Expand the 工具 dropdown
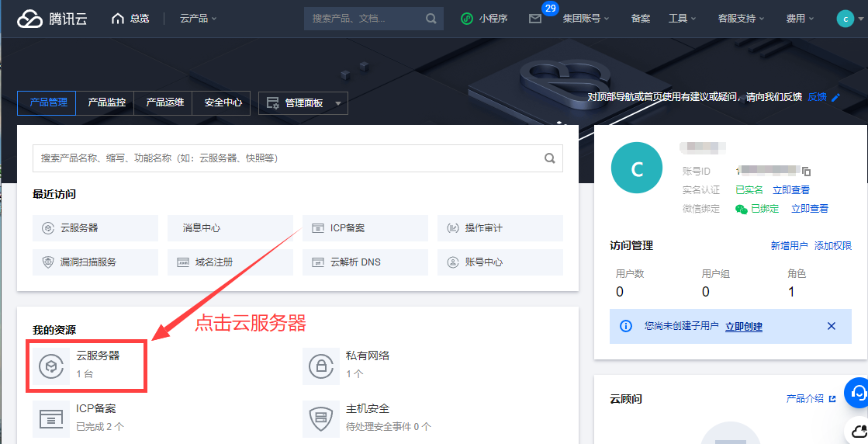This screenshot has width=868, height=444. (682, 19)
